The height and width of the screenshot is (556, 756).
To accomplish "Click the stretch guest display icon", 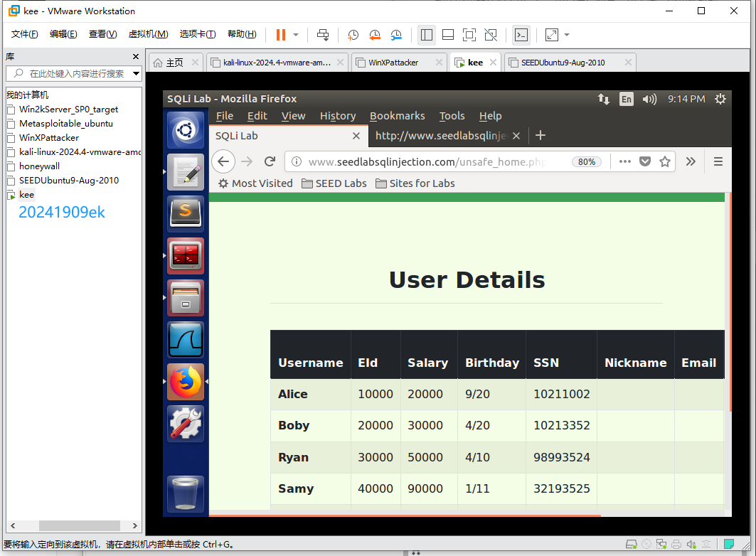I will 552,35.
